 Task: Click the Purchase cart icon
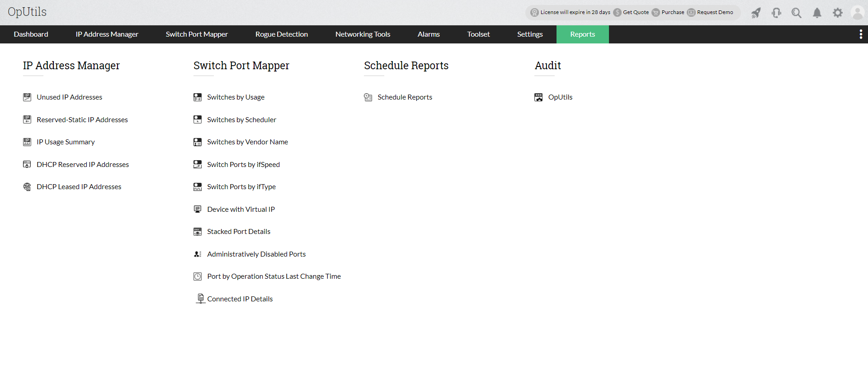[656, 13]
